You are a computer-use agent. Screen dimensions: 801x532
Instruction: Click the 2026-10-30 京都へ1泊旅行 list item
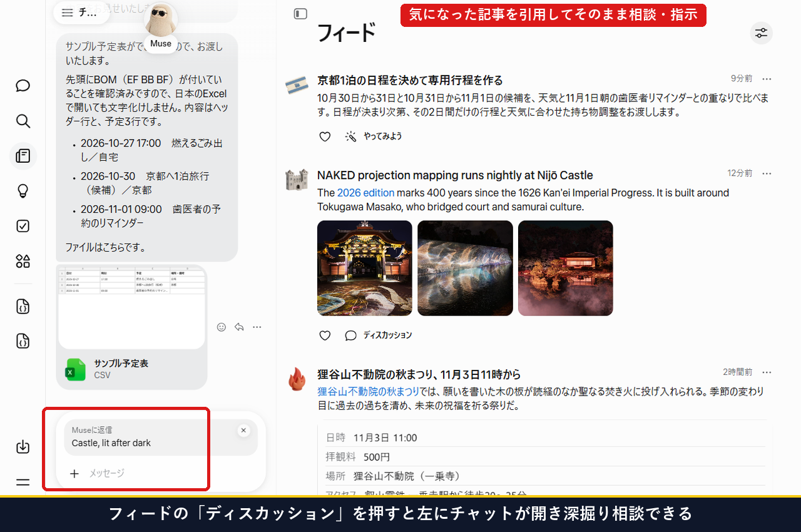tap(145, 183)
